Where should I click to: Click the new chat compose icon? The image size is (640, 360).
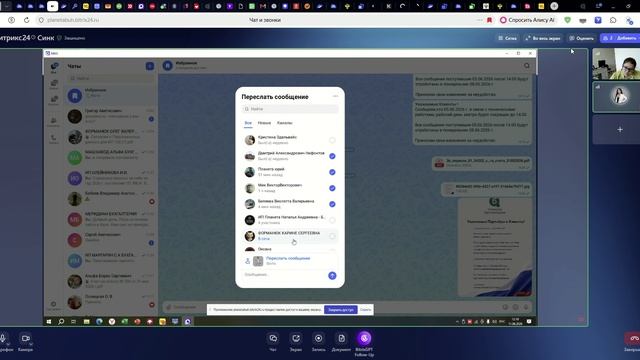pos(150,66)
